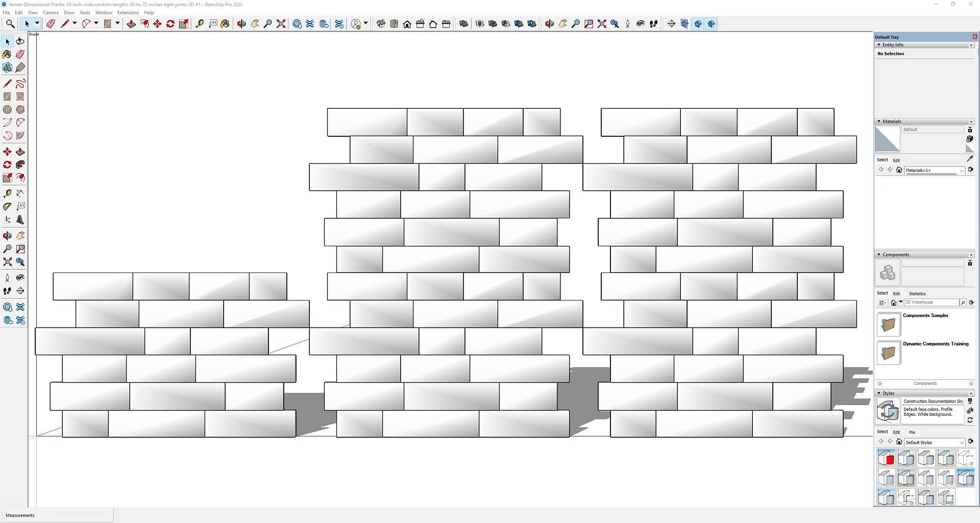
Task: Pick the Rotate tool in left toolbar
Action: 7,165
